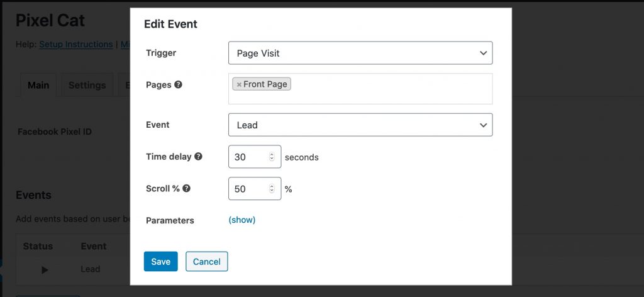Switch to the Settings tab
This screenshot has height=297, width=644.
pos(87,86)
